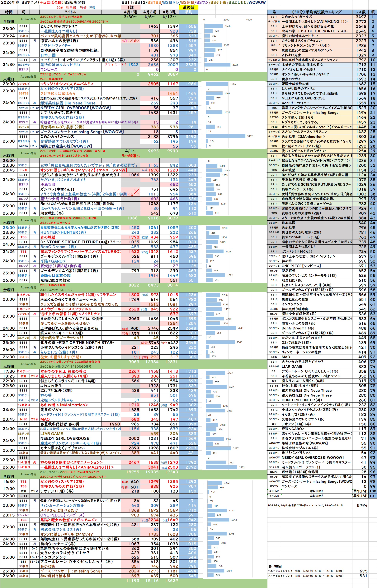
Task: Click the red X mark beside 90分
Action: click(x=136, y=192)
